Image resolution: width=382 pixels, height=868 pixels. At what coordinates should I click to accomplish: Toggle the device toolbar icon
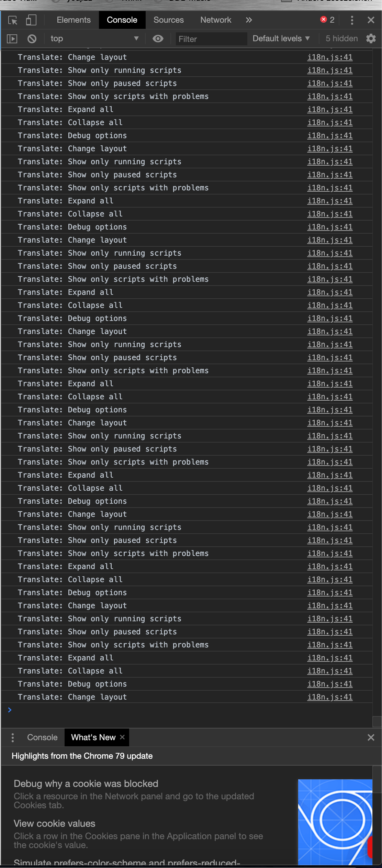pos(31,20)
